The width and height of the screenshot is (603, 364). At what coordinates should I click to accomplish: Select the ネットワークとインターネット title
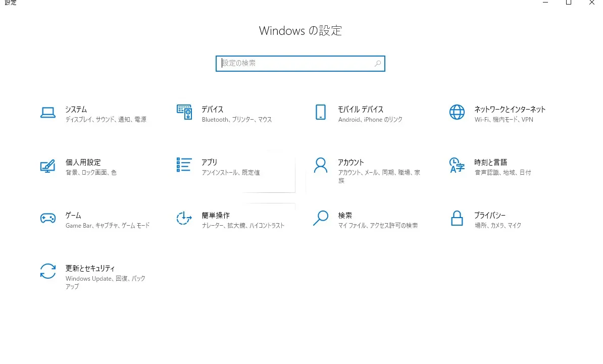point(510,110)
